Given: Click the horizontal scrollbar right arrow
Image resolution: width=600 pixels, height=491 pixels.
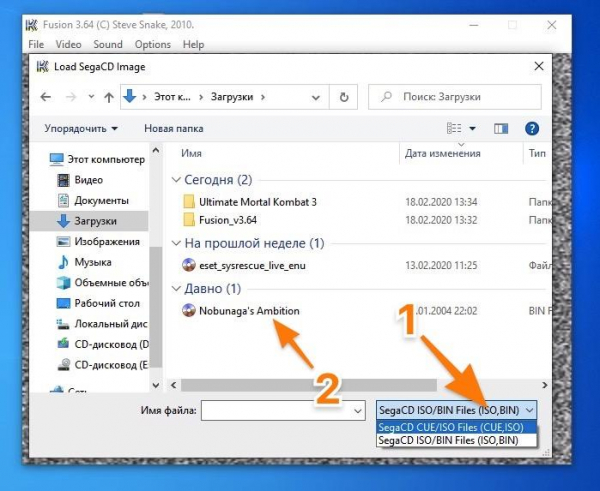Looking at the screenshot, I should click(x=545, y=385).
